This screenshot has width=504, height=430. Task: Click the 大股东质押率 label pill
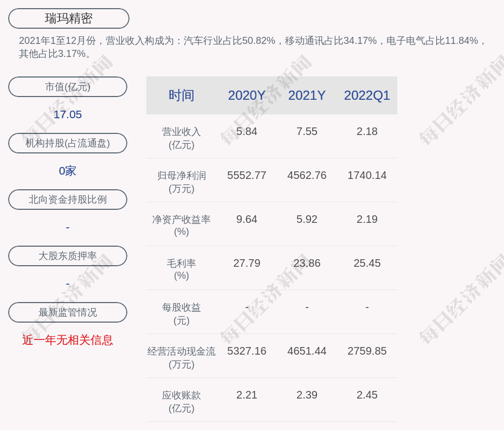tap(68, 256)
